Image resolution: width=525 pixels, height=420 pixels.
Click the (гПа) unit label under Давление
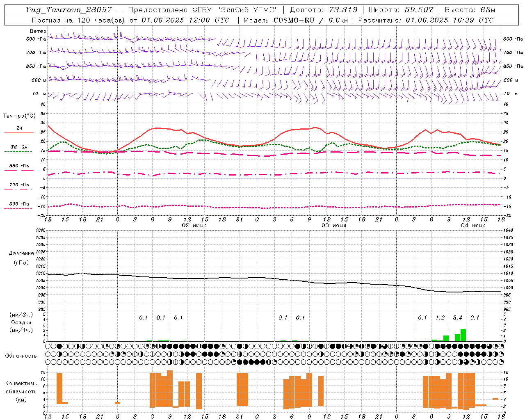[x=21, y=263]
